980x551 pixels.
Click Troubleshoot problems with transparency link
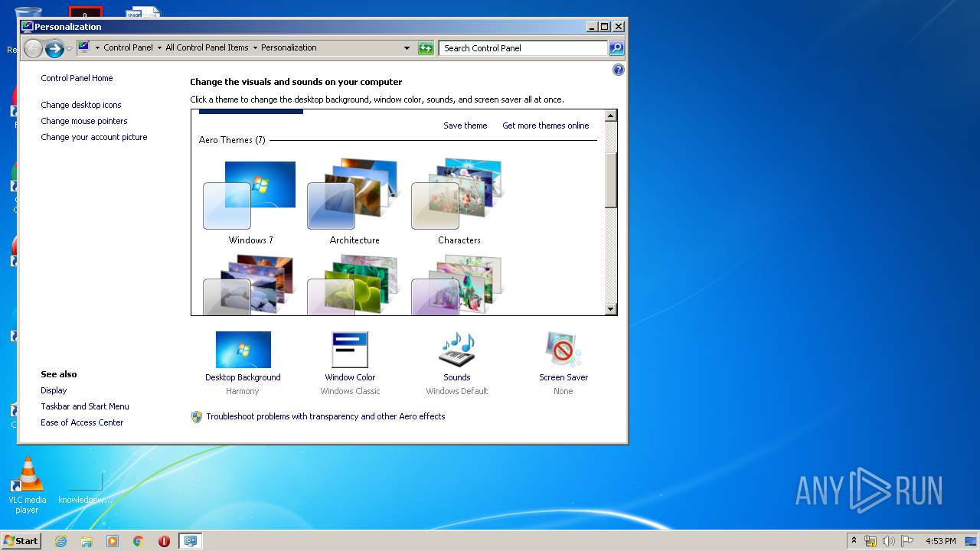point(325,416)
